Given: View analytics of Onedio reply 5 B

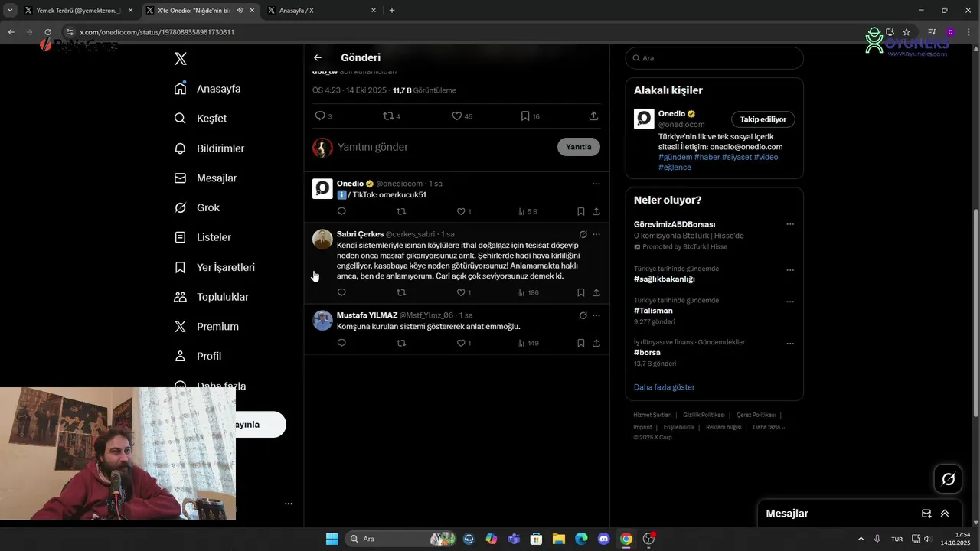Looking at the screenshot, I should [527, 211].
